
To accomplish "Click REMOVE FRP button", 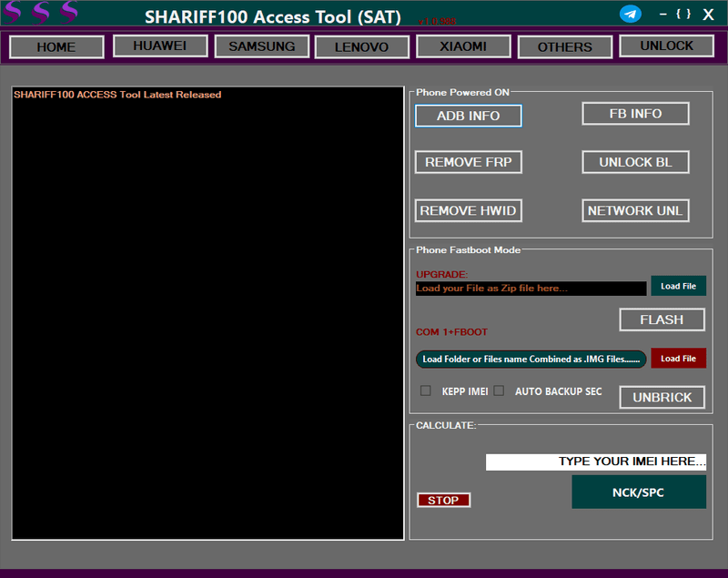I will pyautogui.click(x=468, y=162).
